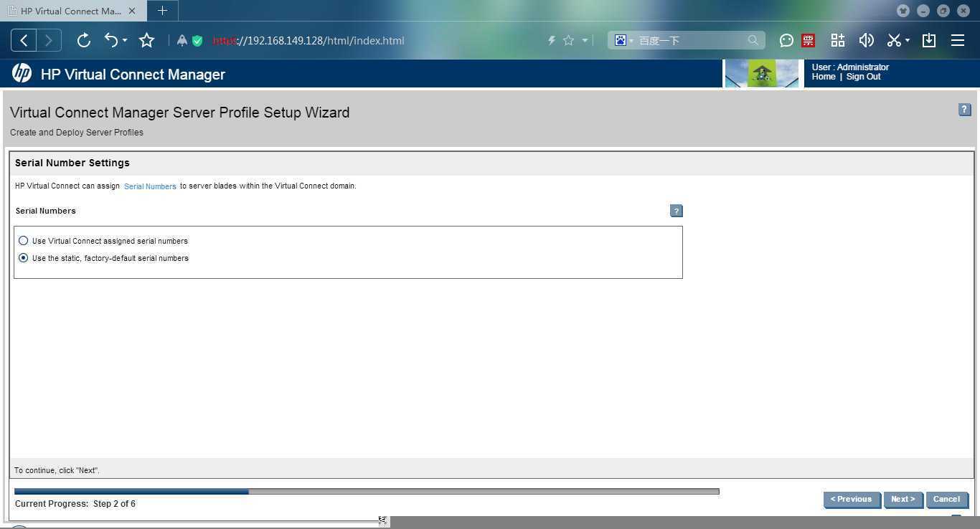
Task: Click the undo arrow icon in browser toolbar
Action: [111, 41]
